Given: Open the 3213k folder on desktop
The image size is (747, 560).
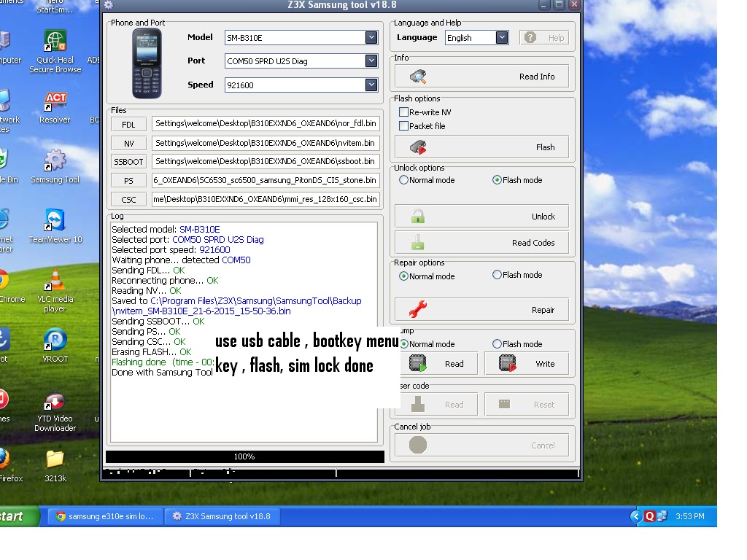Looking at the screenshot, I should pos(55,466).
